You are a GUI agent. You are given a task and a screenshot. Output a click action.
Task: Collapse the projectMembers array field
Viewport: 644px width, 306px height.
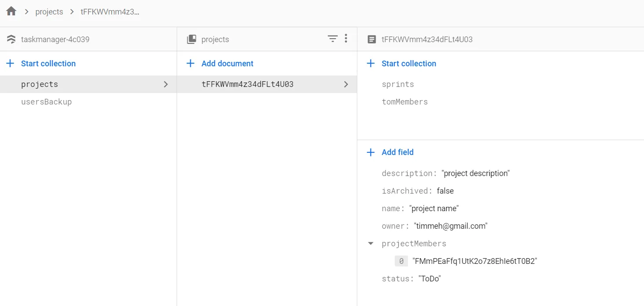click(x=371, y=243)
